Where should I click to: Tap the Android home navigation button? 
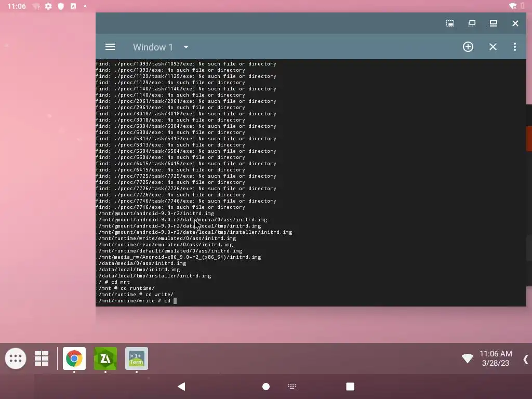266,387
